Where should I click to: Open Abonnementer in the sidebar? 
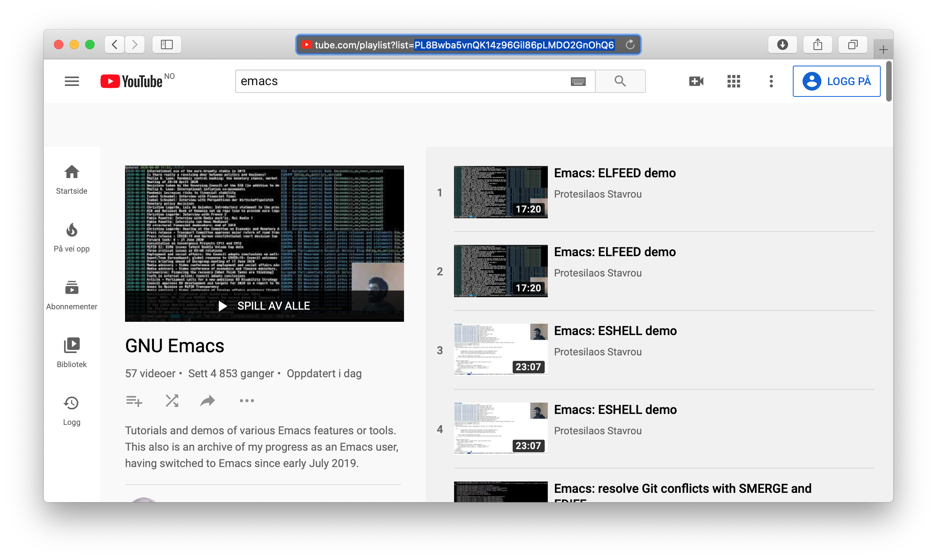(72, 296)
